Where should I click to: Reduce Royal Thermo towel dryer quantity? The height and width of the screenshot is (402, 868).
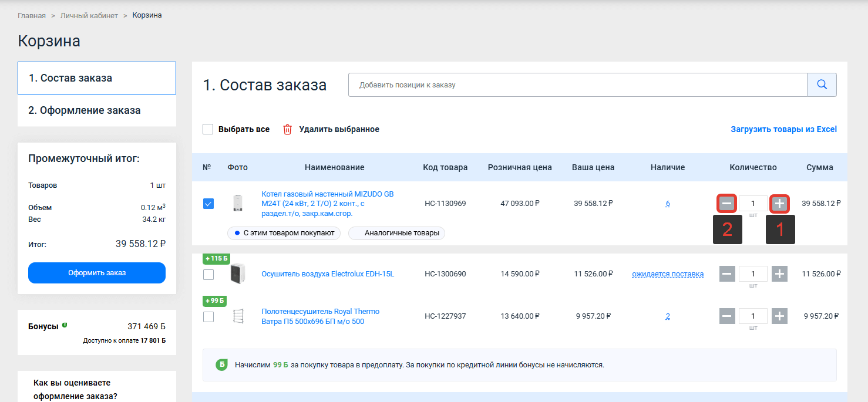tap(726, 316)
